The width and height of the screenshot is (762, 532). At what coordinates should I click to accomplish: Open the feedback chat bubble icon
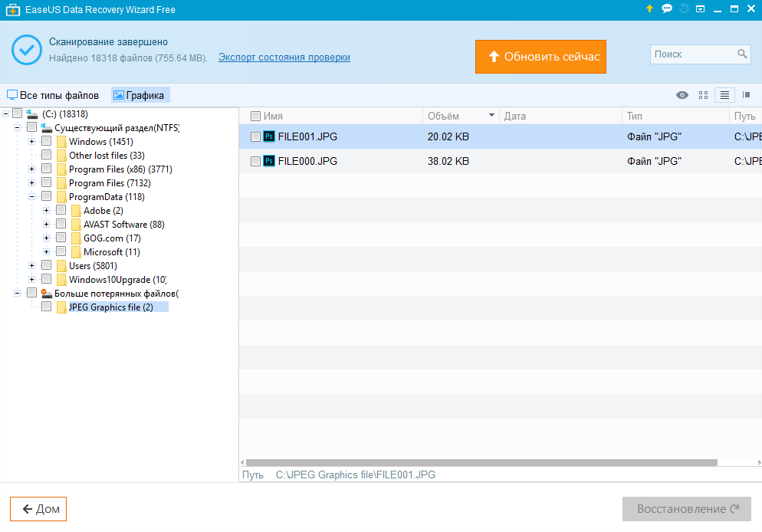[667, 8]
